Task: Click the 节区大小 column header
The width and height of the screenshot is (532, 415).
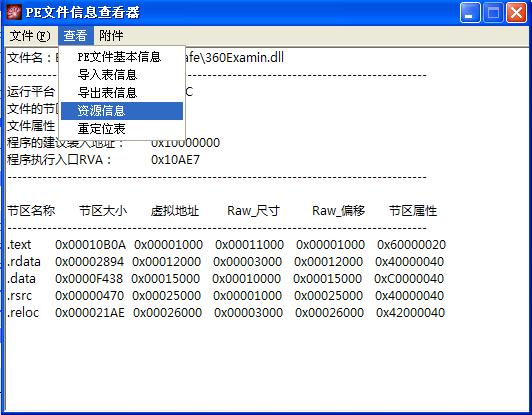Action: (103, 211)
